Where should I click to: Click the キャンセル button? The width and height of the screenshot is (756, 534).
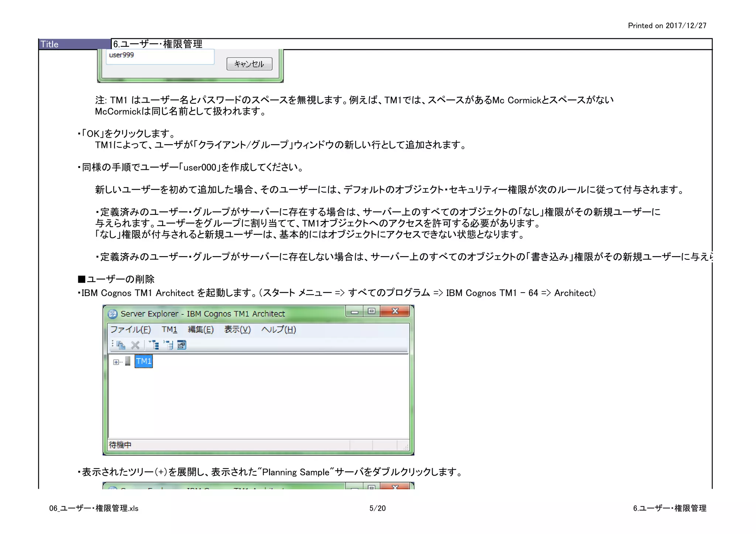250,64
